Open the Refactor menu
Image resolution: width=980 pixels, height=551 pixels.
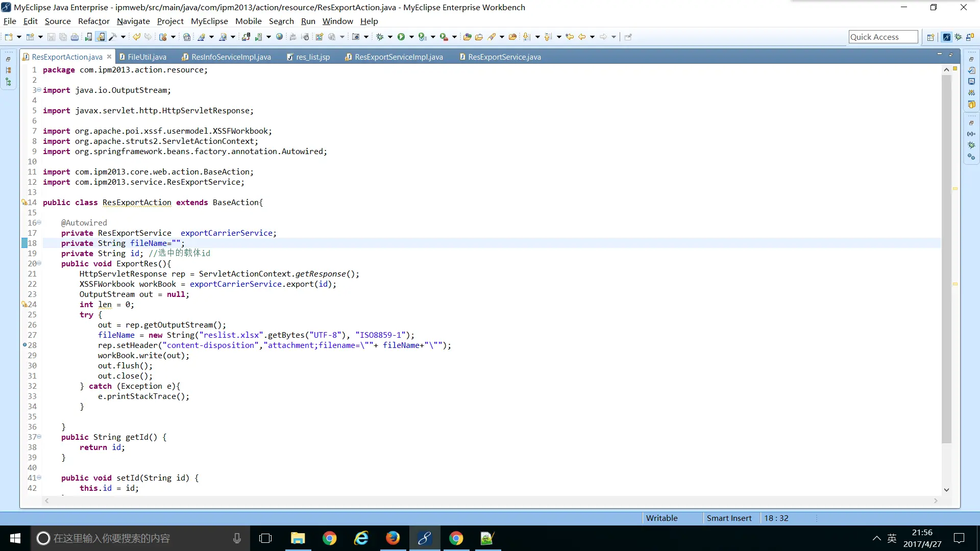[93, 21]
